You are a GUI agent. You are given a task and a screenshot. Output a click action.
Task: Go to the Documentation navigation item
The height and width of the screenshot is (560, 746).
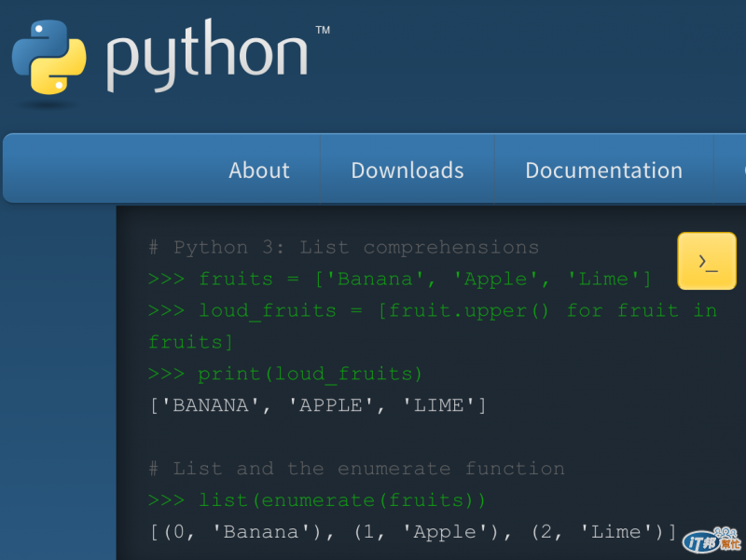coord(603,171)
